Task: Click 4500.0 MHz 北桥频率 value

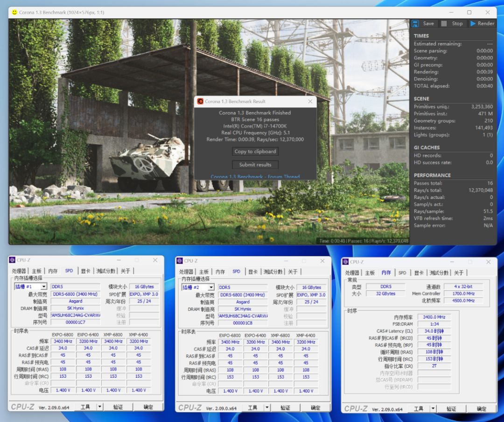Action: click(463, 301)
